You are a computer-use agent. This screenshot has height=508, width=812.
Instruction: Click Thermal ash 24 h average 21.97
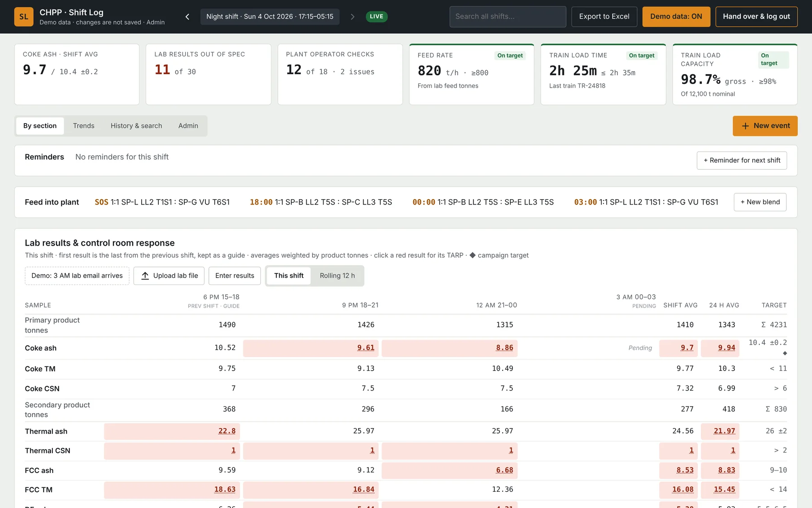click(720, 431)
